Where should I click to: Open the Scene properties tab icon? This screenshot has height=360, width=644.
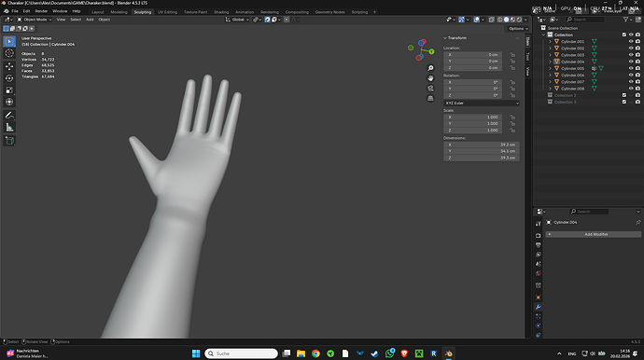click(x=538, y=264)
